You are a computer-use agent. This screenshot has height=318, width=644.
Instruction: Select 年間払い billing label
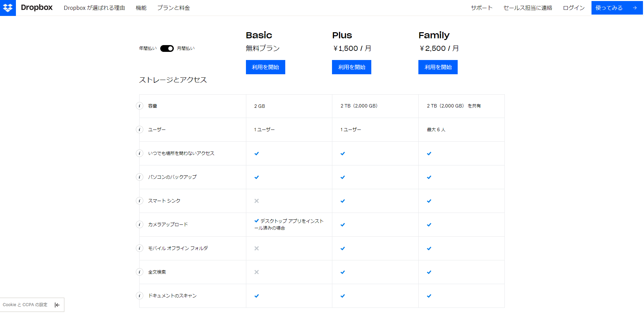(148, 48)
